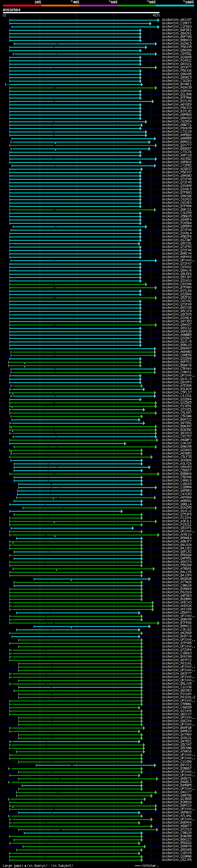Click hit label UniRef100_A6RAN3
Image resolution: width=197 pixels, height=868 pixels.
pyautogui.click(x=177, y=352)
